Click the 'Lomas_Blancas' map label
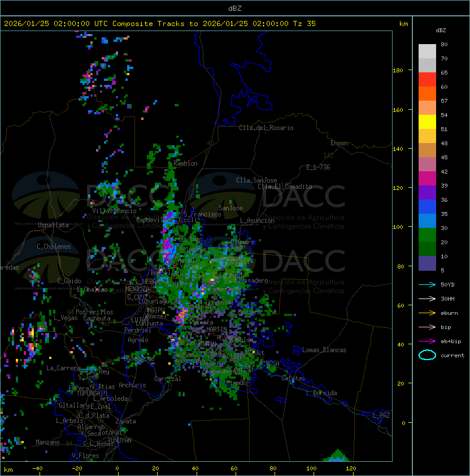Viewport: 470px width, 476px height. tap(324, 350)
